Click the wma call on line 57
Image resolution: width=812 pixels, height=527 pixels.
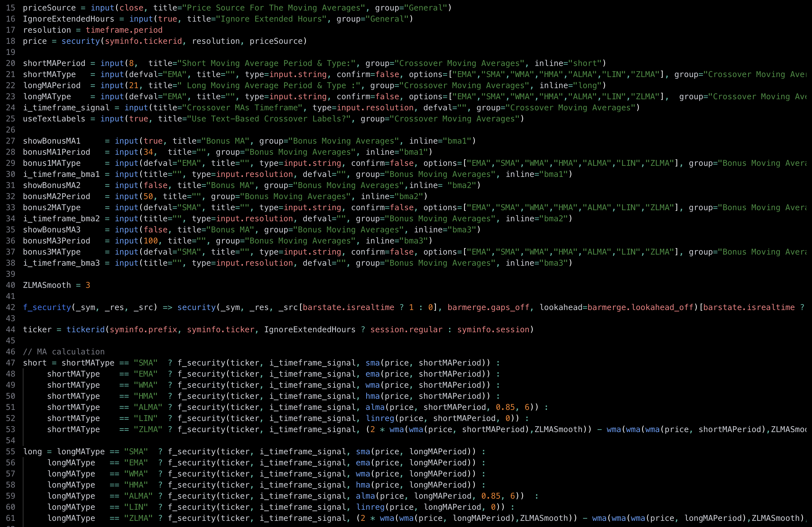point(363,473)
